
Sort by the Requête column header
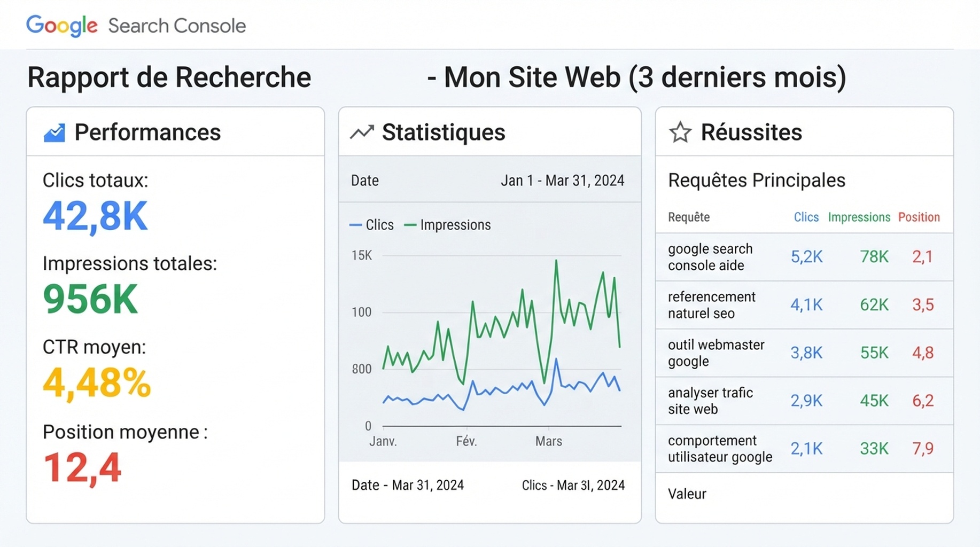point(689,217)
